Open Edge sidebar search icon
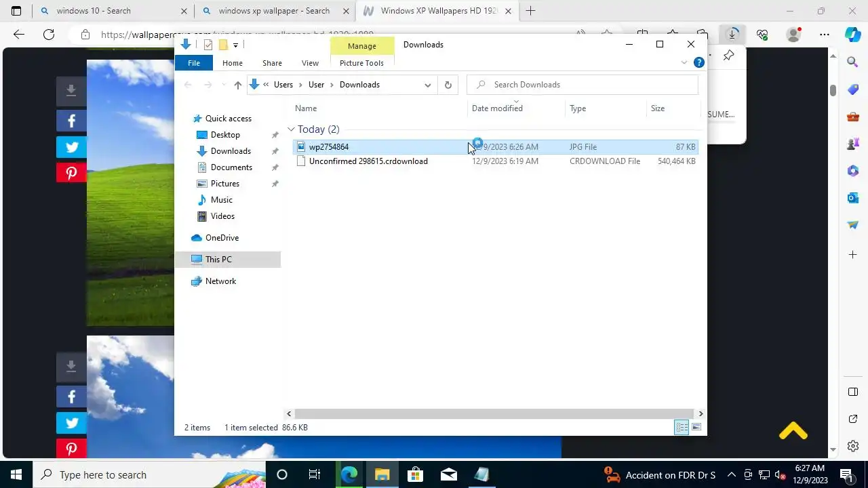868x488 pixels. point(853,62)
